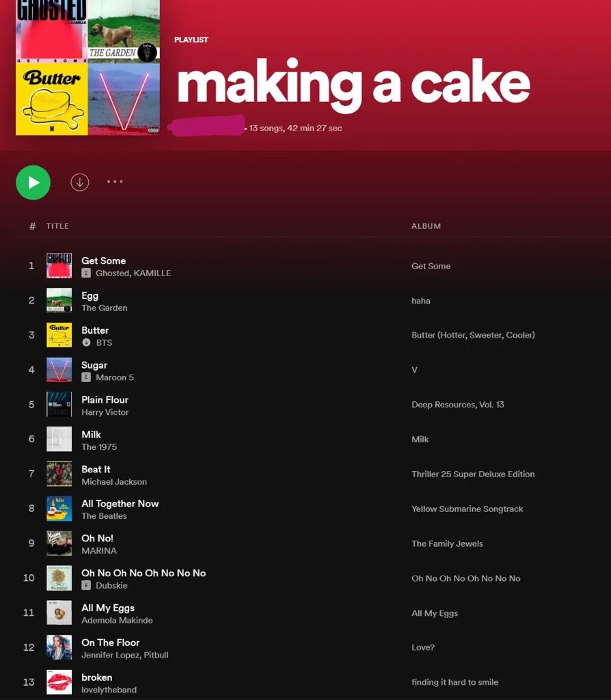This screenshot has width=611, height=700.
Task: Click the explicit badge next to Maroon 5
Action: (86, 377)
